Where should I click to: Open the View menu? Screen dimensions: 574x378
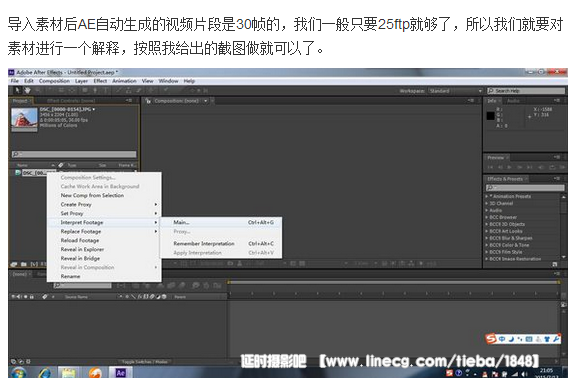tap(148, 81)
